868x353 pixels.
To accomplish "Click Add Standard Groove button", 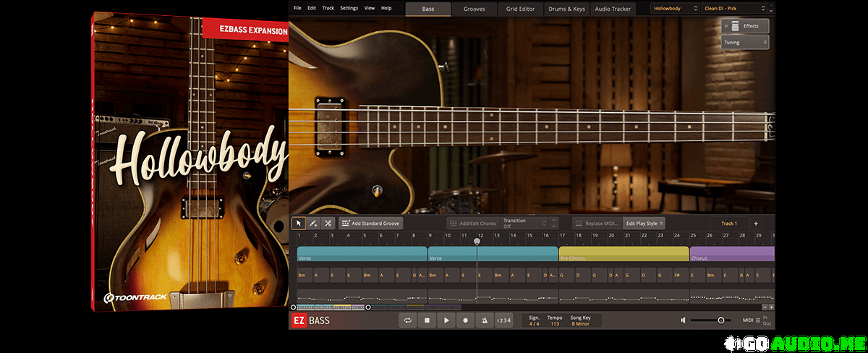I will [x=370, y=224].
